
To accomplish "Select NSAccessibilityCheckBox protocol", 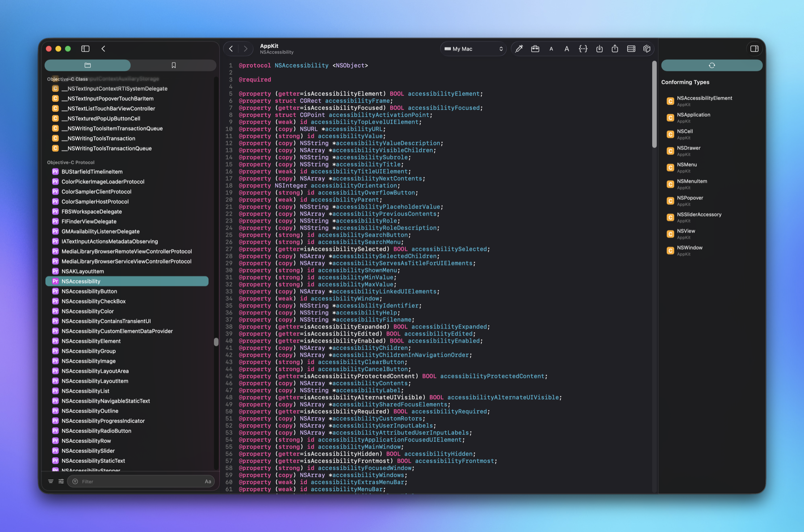I will 127,301.
